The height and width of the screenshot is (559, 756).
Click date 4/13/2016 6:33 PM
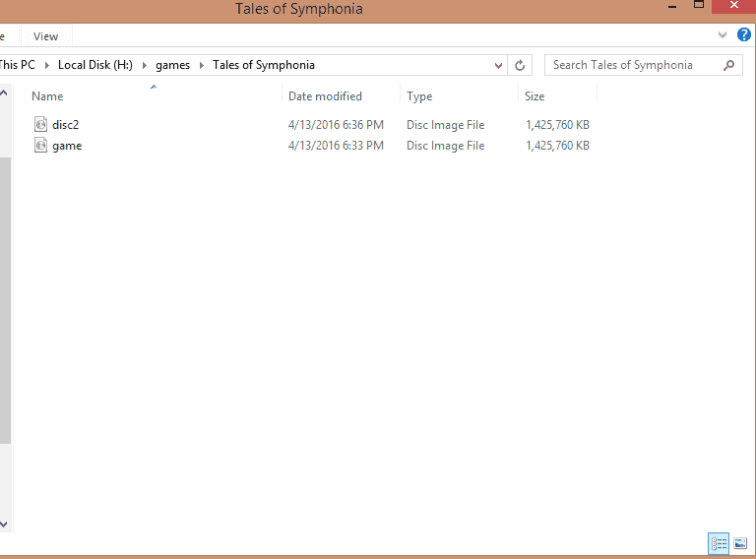336,146
